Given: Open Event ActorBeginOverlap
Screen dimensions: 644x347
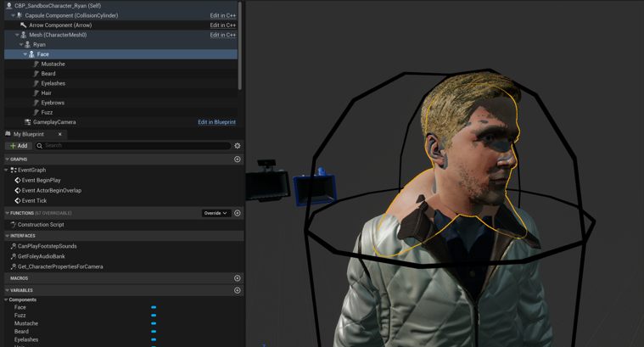Looking at the screenshot, I should tap(52, 191).
